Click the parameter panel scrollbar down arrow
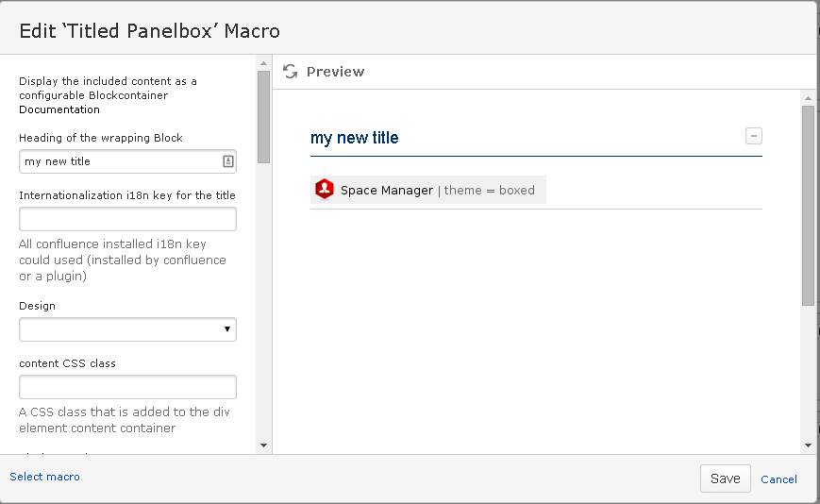The width and height of the screenshot is (820, 504). point(263,445)
